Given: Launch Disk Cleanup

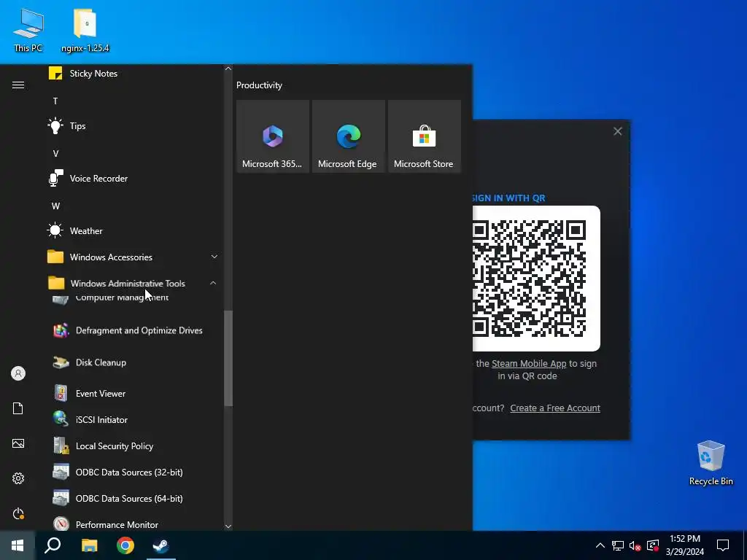Looking at the screenshot, I should pyautogui.click(x=133, y=362).
